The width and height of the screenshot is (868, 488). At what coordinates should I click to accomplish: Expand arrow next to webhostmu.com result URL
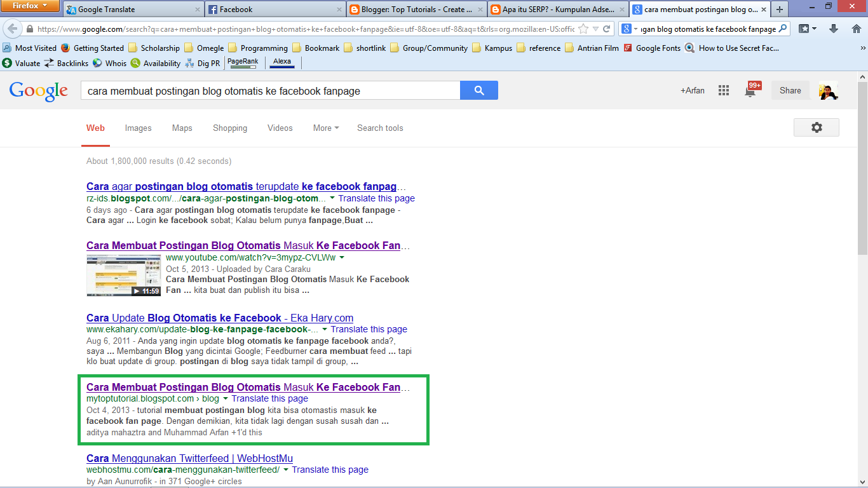(x=286, y=470)
